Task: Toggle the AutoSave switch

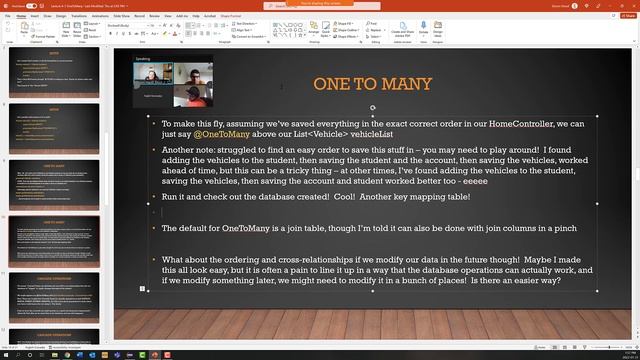Action: click(31, 6)
